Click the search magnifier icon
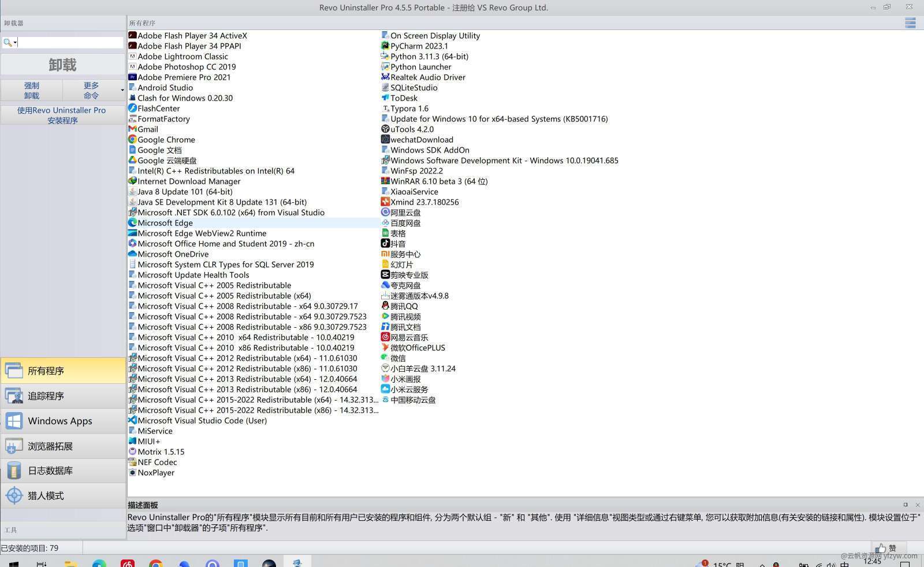924x567 pixels. click(x=7, y=42)
